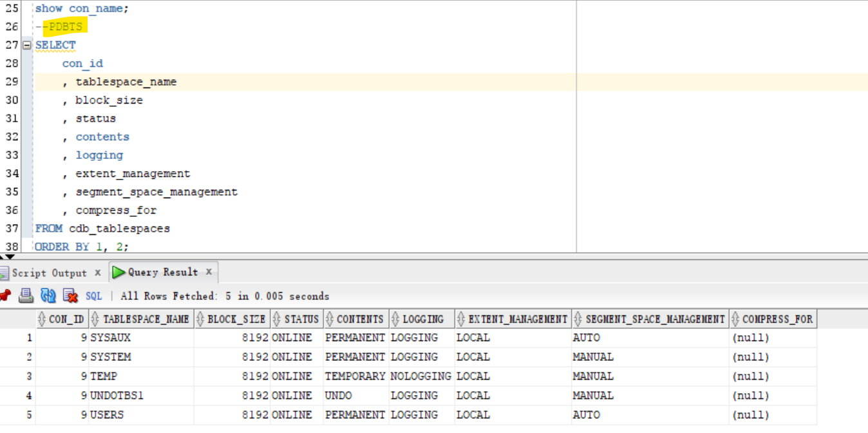Click 'contents' keyword on line 32

pyautogui.click(x=102, y=137)
